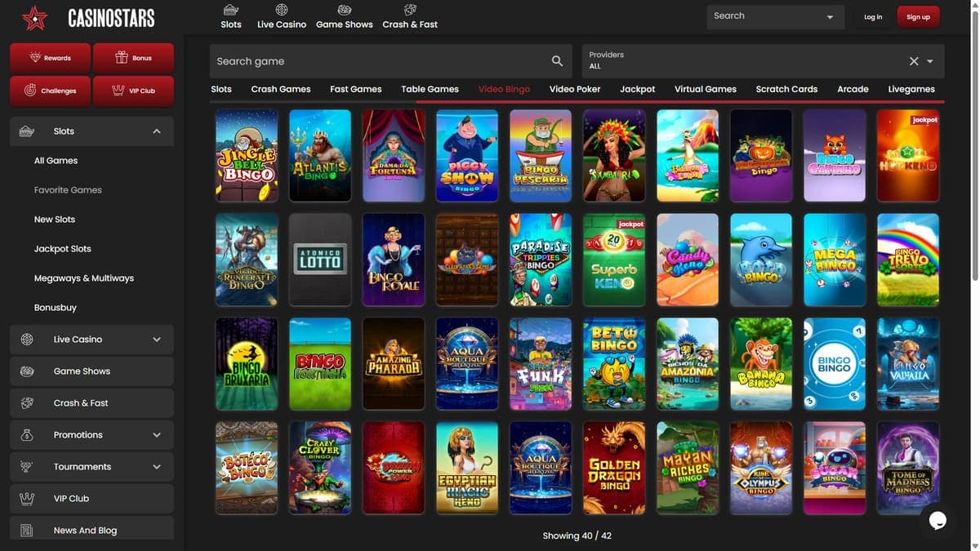Screen dimensions: 980x551
Task: Open All Games in sidebar
Action: (56, 161)
